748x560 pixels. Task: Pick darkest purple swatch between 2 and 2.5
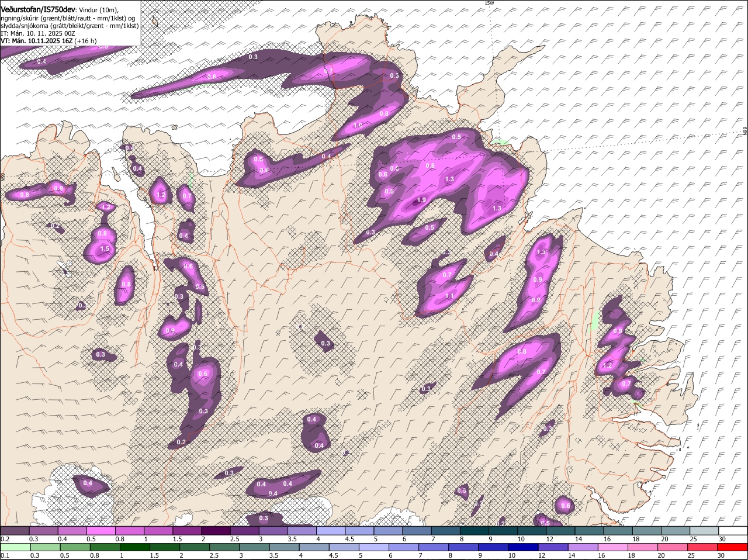(x=216, y=530)
